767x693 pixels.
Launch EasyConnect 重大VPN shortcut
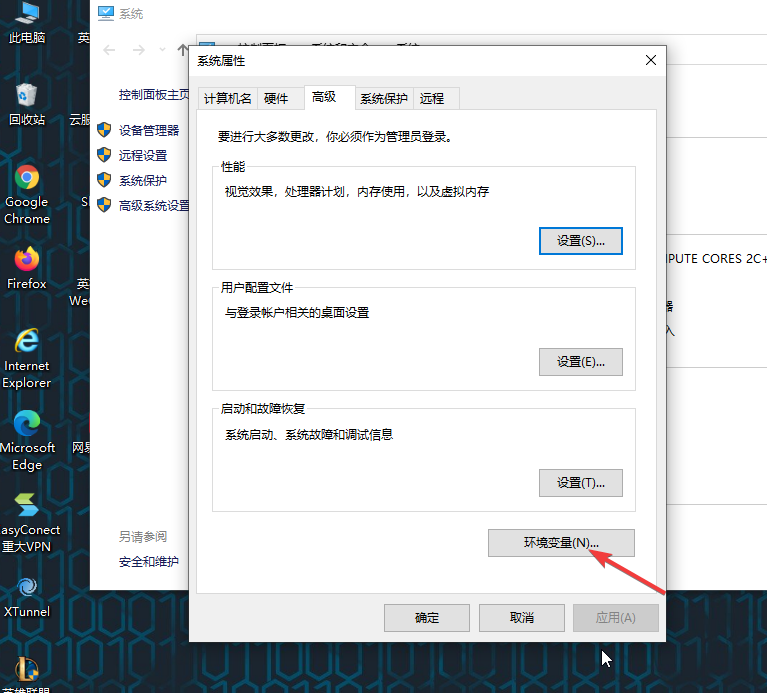(28, 522)
